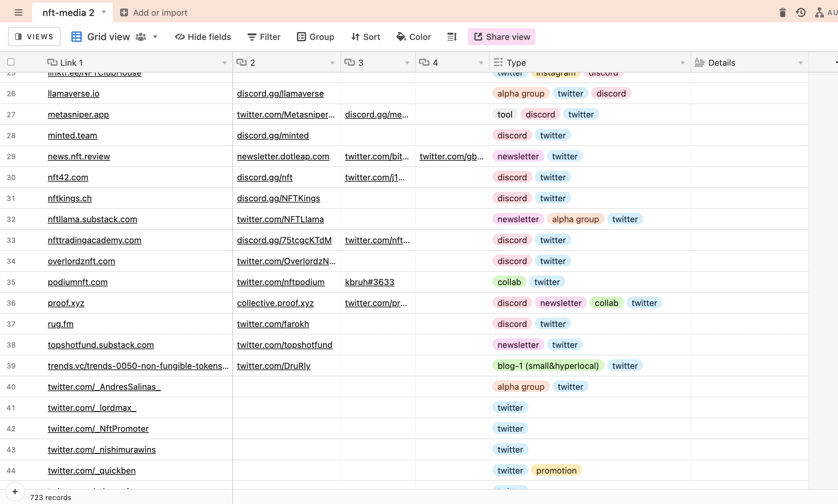Click the Details long-text field icon
Viewport: 838px width, 504px height.
700,62
